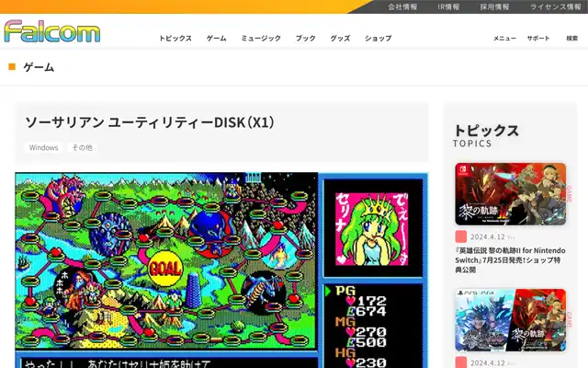Open the 採用情報 link
Image resolution: width=588 pixels, height=368 pixels.
tap(494, 6)
